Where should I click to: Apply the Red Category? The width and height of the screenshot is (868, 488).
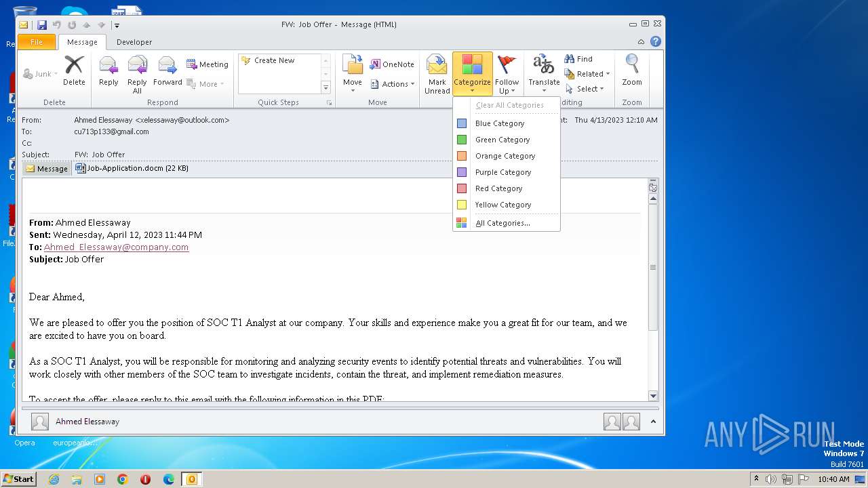pos(507,188)
